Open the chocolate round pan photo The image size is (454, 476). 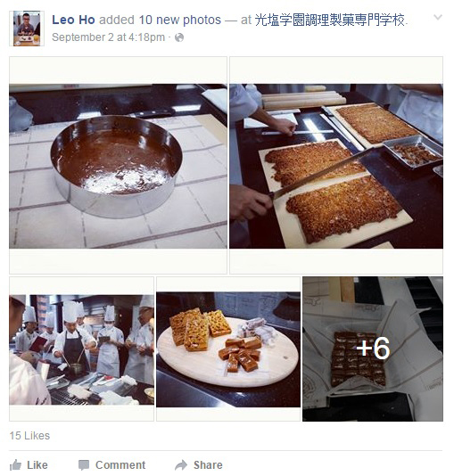pyautogui.click(x=118, y=166)
